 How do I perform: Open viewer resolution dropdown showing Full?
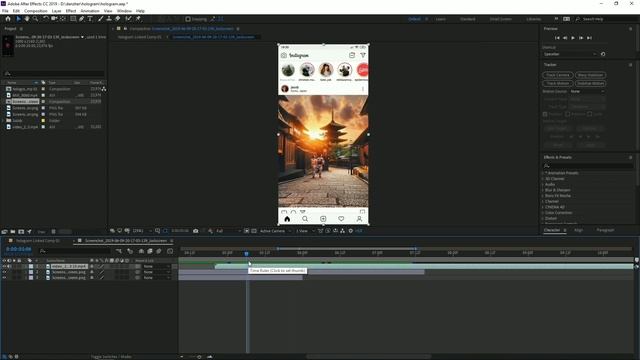(x=228, y=231)
